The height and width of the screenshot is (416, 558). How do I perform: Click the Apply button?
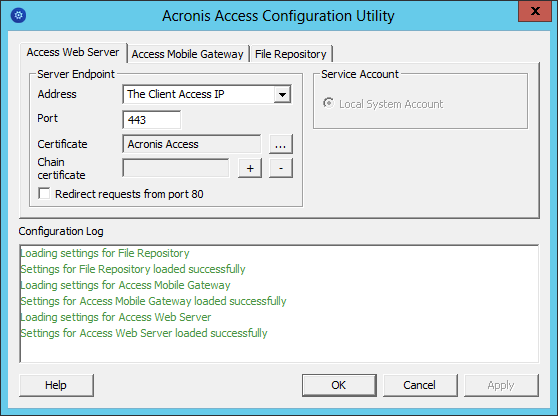(501, 385)
